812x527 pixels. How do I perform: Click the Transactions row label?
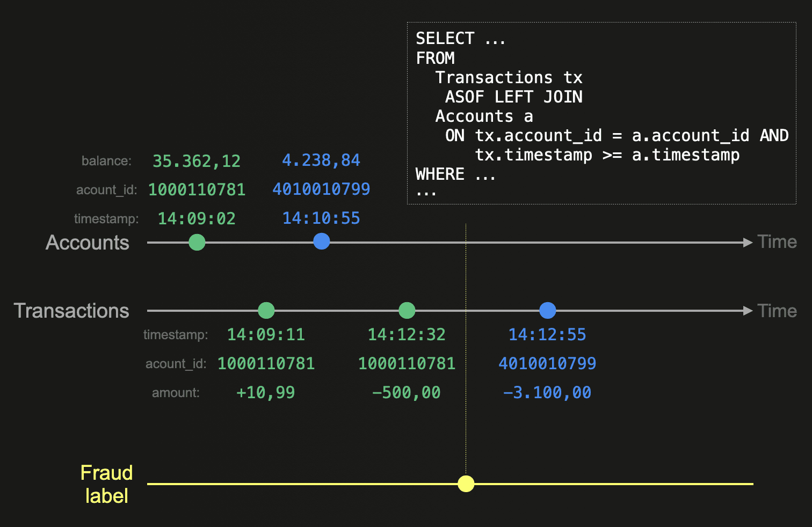pos(71,311)
